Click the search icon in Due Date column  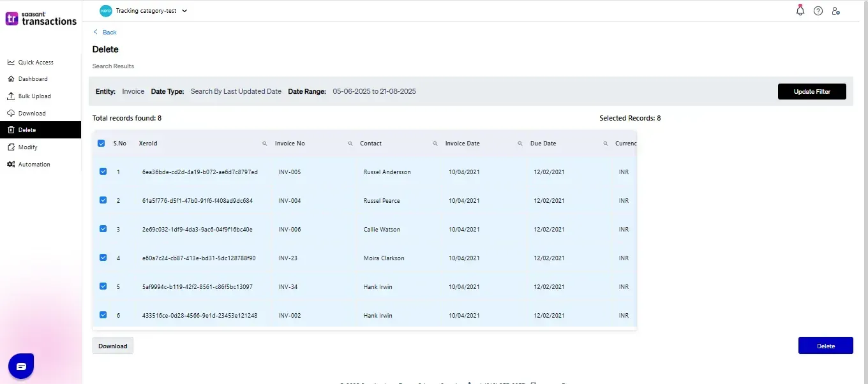606,144
